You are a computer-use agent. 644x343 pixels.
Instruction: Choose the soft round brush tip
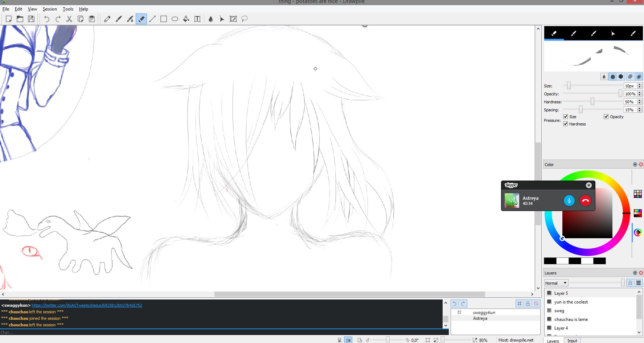click(x=613, y=77)
